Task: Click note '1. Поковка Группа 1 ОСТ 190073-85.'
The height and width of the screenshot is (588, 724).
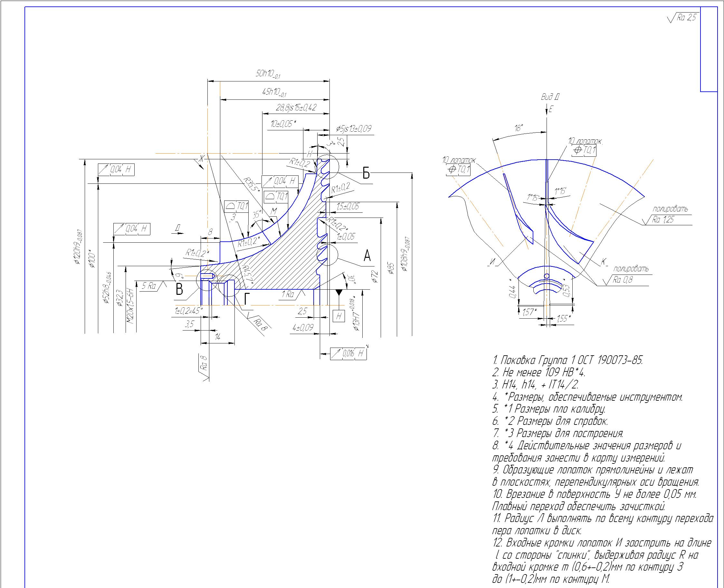Action: pos(567,360)
